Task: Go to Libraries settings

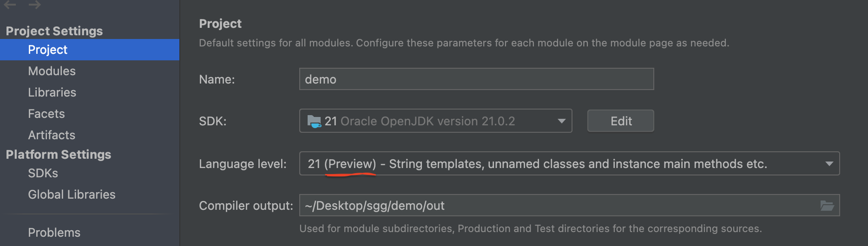Action: [x=52, y=92]
